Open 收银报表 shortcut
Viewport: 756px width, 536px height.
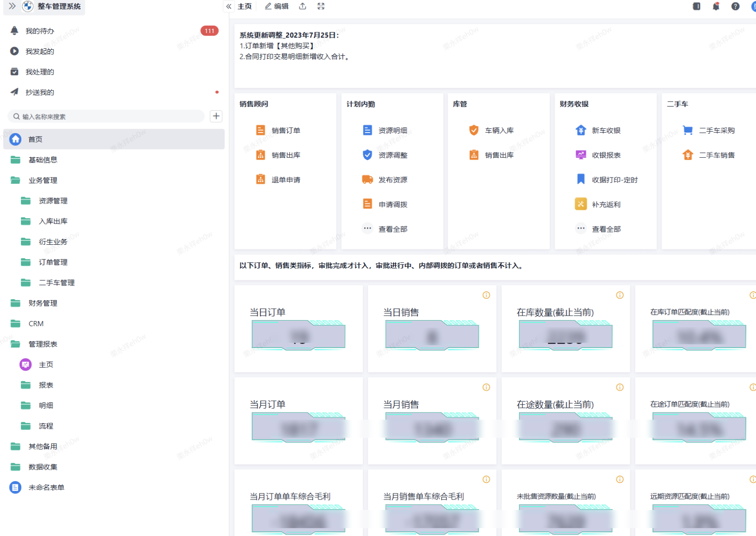click(x=598, y=155)
